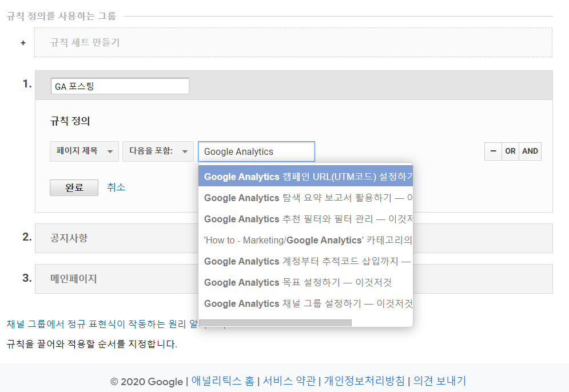Select suggestion 채널 그룹 설정하기
The width and height of the screenshot is (569, 392).
305,303
